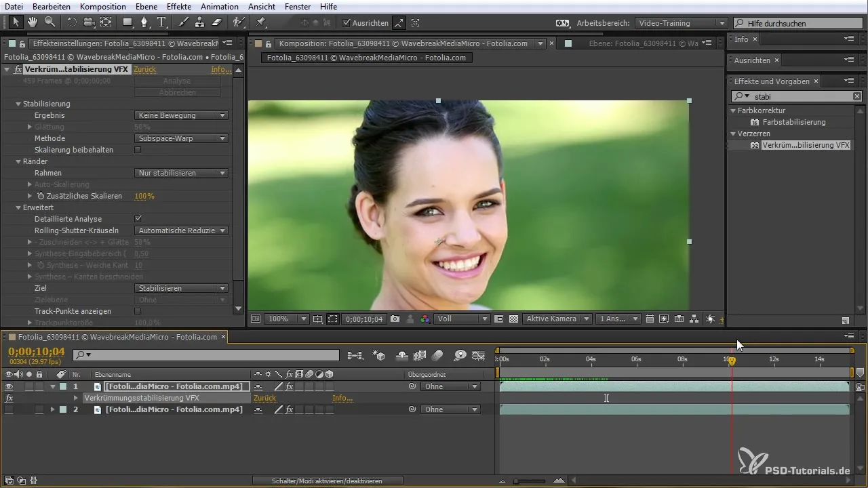Open the Rahmen dropdown (Nur stabilisieren)
Screen dimensions: 868x488
[181, 173]
